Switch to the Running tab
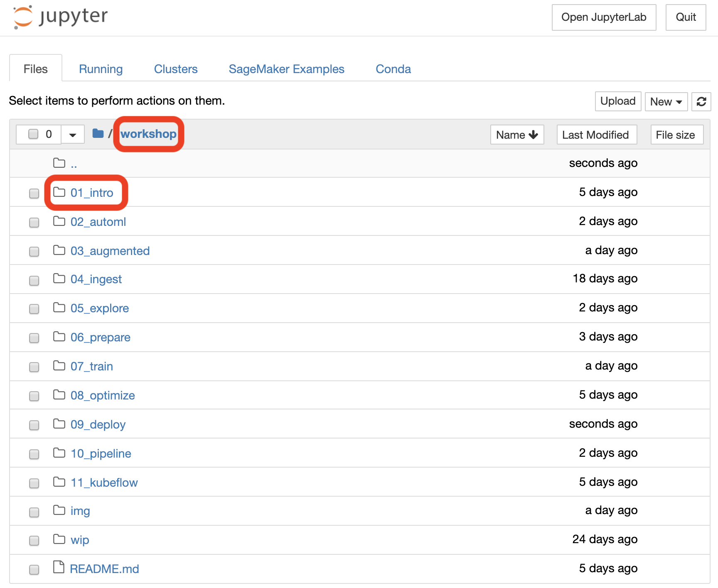 click(x=101, y=69)
